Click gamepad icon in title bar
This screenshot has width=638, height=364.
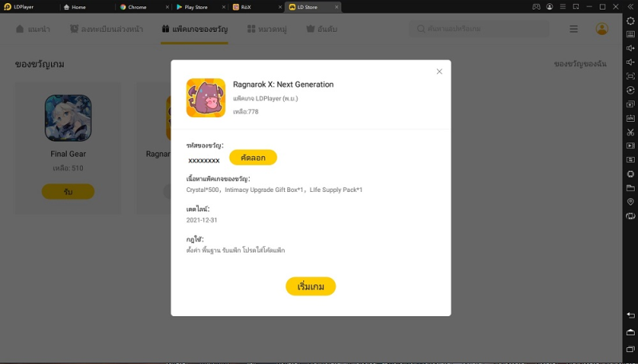[x=537, y=6]
